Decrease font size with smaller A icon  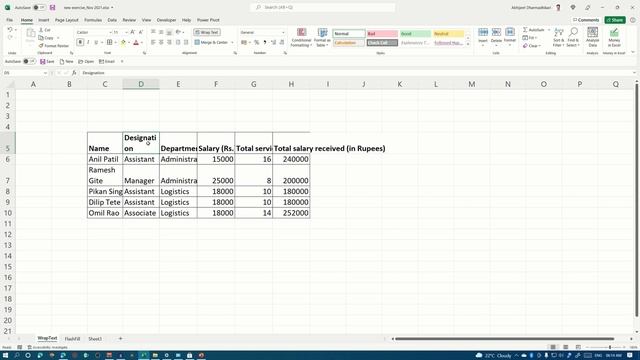[141, 32]
